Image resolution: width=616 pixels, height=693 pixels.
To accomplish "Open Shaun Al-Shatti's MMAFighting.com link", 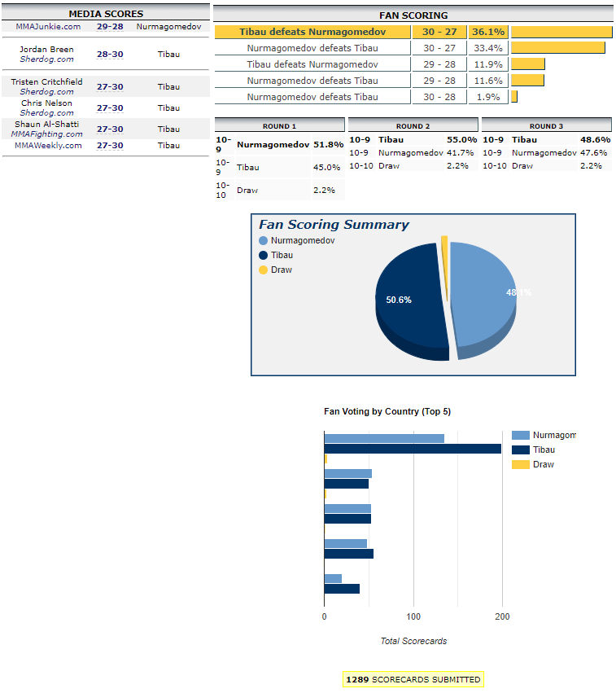I will click(47, 134).
